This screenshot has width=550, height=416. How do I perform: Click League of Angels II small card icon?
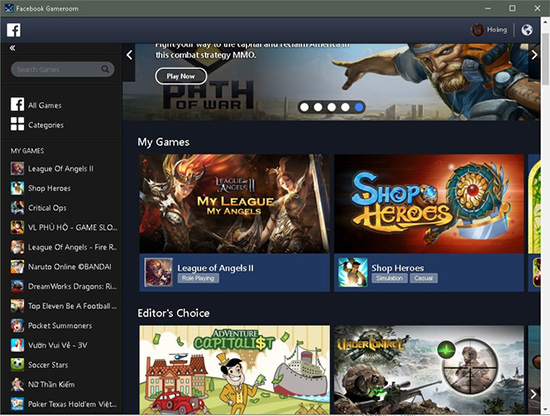[159, 272]
